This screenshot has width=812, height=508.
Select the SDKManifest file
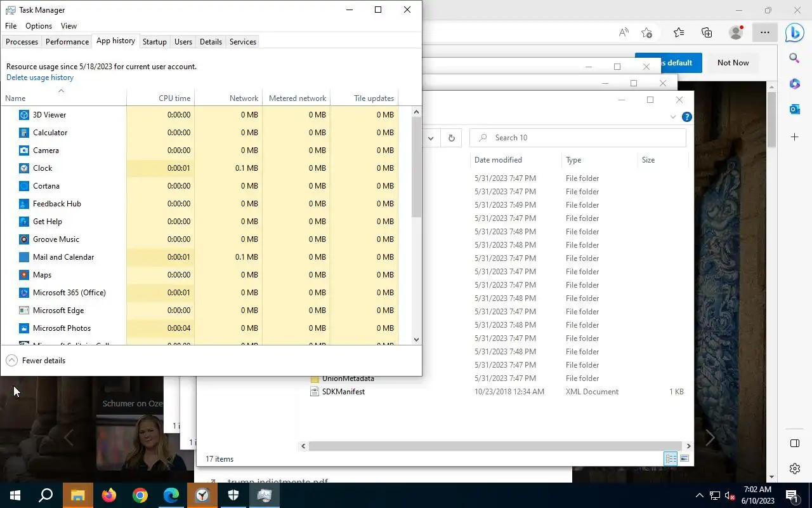(x=343, y=392)
